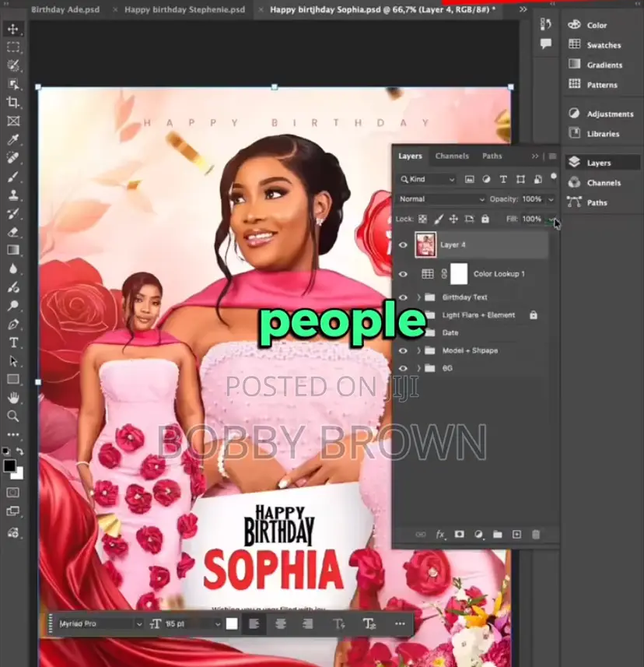
Task: Add a layer mask
Action: coord(460,534)
